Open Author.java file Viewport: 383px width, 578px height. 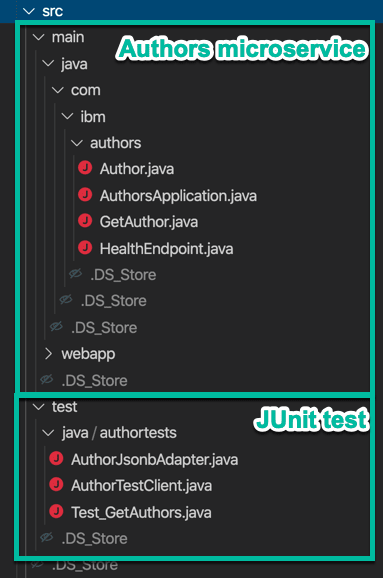[137, 169]
